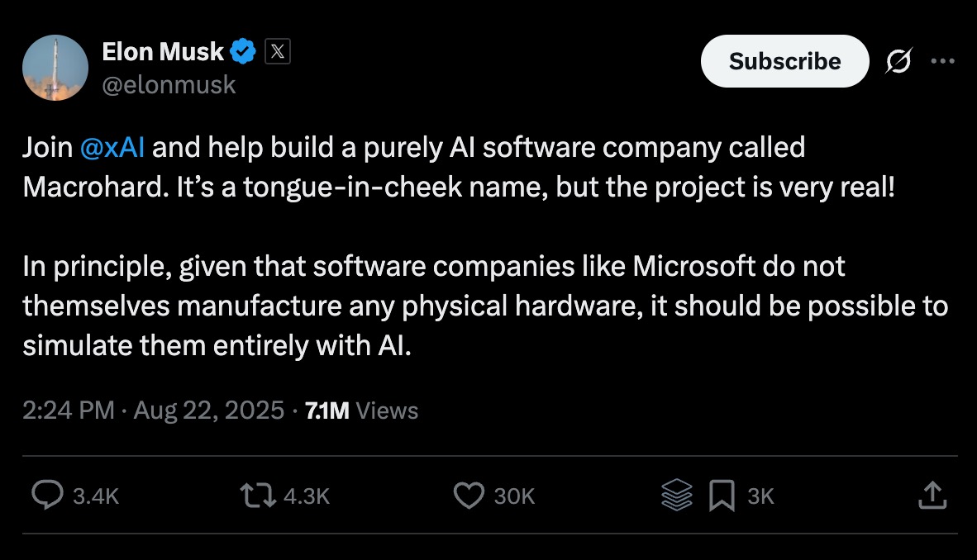
Task: Click the Grok actions icon near bookmarks
Action: point(675,496)
